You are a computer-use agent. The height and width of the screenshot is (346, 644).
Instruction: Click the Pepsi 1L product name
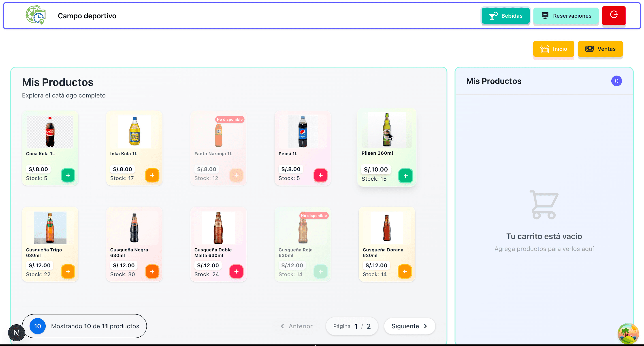[x=288, y=154]
